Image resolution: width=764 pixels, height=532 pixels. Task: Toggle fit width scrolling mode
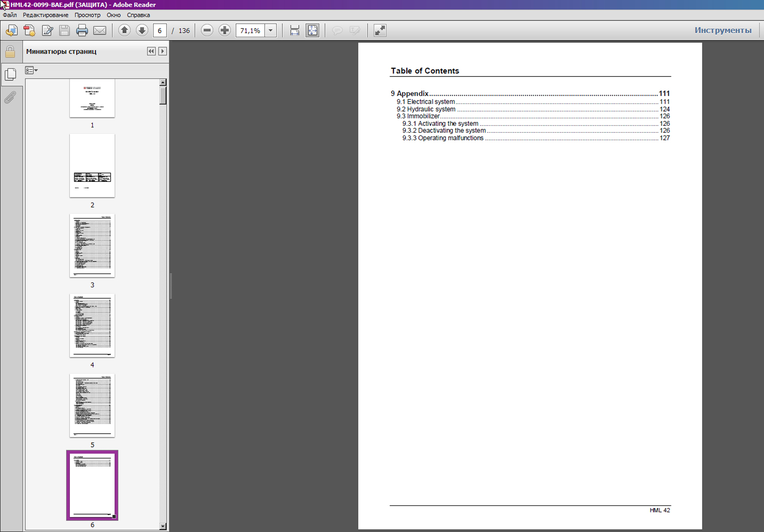click(x=295, y=30)
